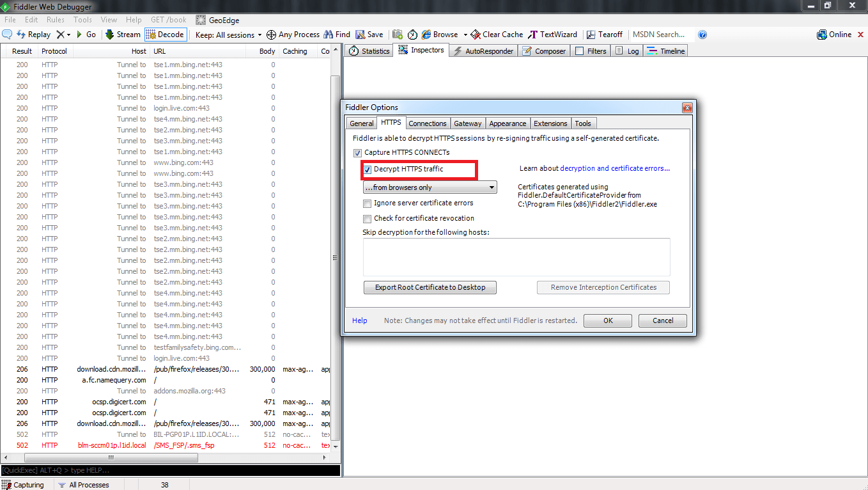The height and width of the screenshot is (490, 868).
Task: Select the addons.mozilla.org:443 session row
Action: coord(166,391)
